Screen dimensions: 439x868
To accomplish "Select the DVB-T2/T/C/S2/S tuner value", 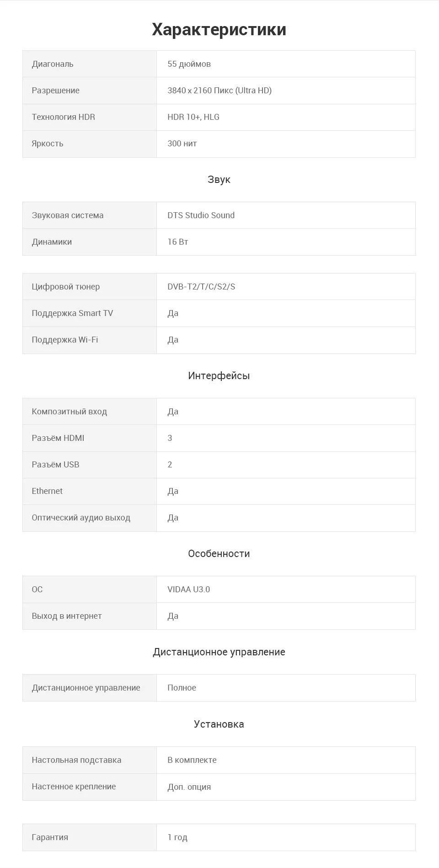I will (x=201, y=287).
